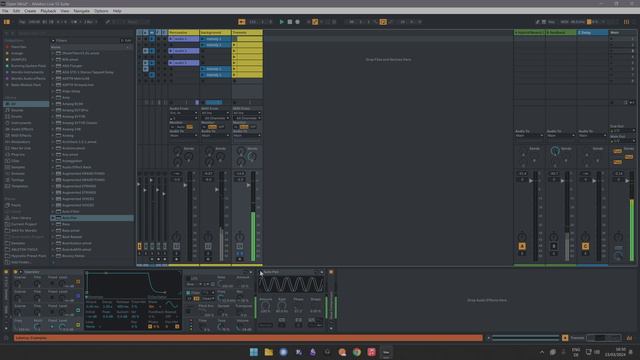Expand the ASA Flanger browser item
This screenshot has height=360, width=640.
coord(53,66)
